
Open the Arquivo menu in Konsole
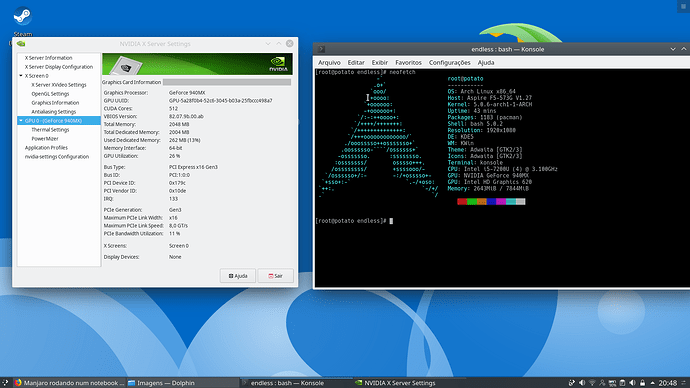[329, 62]
